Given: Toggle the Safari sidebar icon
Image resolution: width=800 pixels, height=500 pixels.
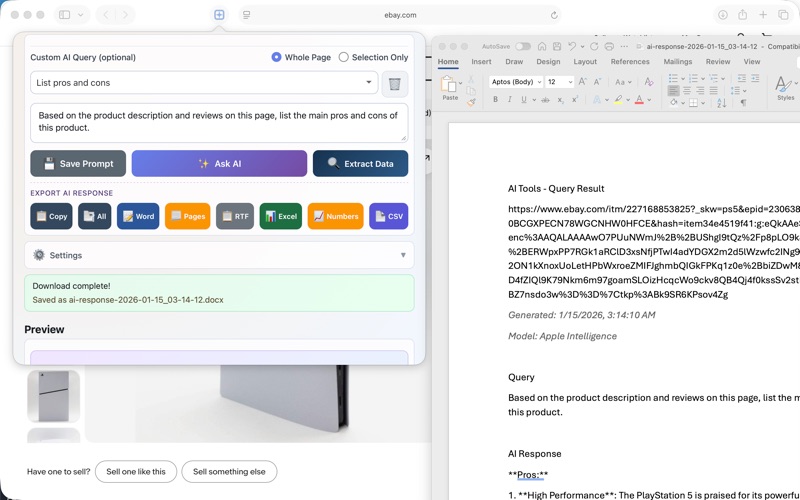Looking at the screenshot, I should pyautogui.click(x=64, y=15).
